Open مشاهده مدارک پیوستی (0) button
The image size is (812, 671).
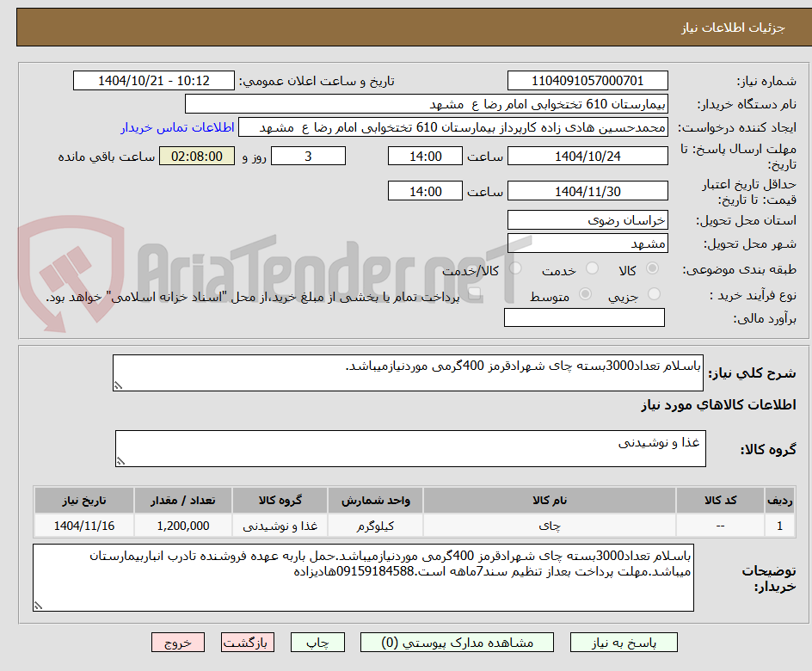pos(457,643)
